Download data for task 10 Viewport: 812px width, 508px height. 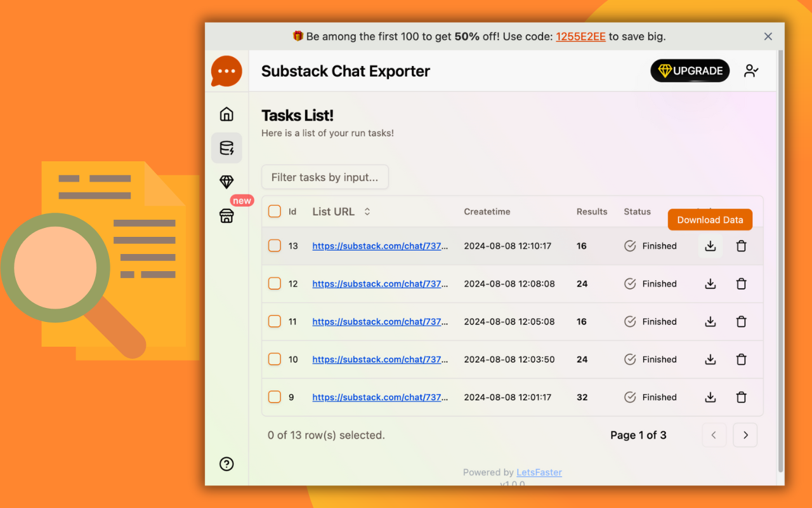coord(710,359)
